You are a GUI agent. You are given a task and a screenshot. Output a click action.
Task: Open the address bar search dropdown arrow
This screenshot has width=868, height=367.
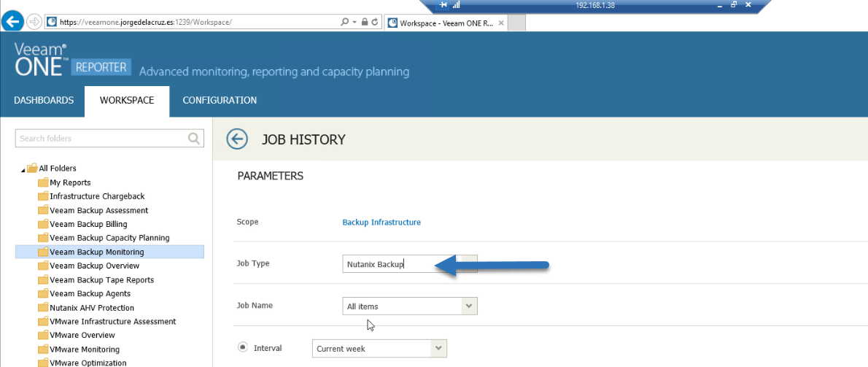(354, 22)
